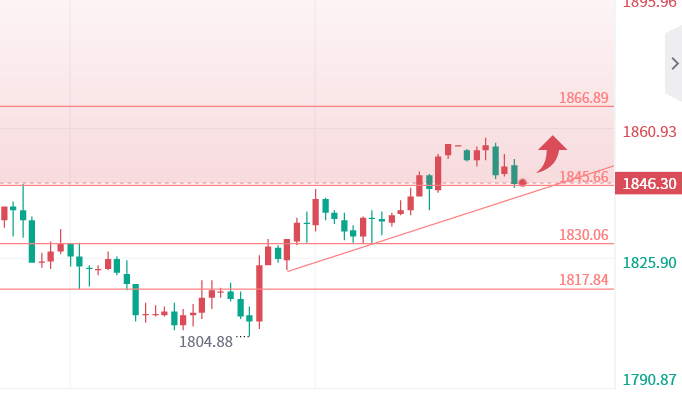Click the 1866.89 resistance line label
The width and height of the screenshot is (682, 394).
coord(583,97)
